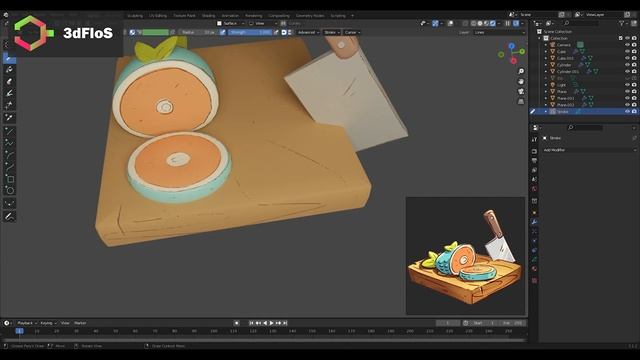Open the Stroke settings dropdown in header
Viewport: 640px width, 360px height.
[331, 32]
